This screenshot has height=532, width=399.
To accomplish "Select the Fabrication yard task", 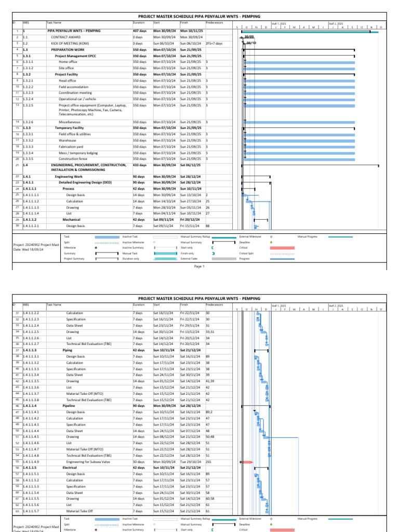I will (71, 147).
